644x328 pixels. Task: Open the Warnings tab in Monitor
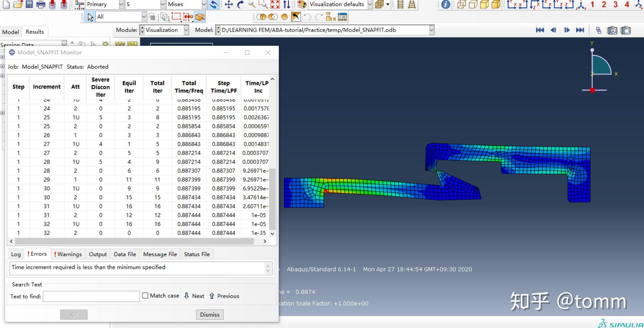[x=68, y=254]
